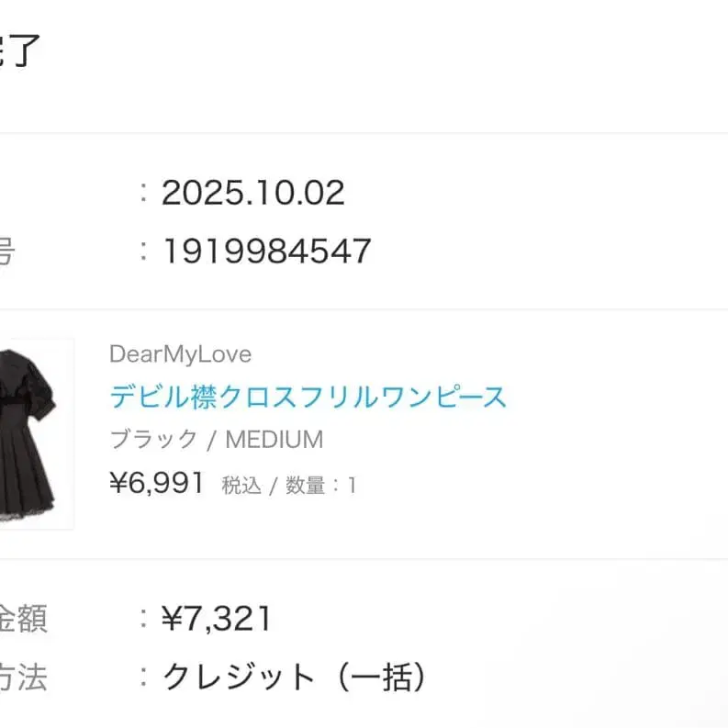Viewport: 728px width, 728px height.
Task: Click the colon before the ¥7,321 total
Action: (143, 620)
